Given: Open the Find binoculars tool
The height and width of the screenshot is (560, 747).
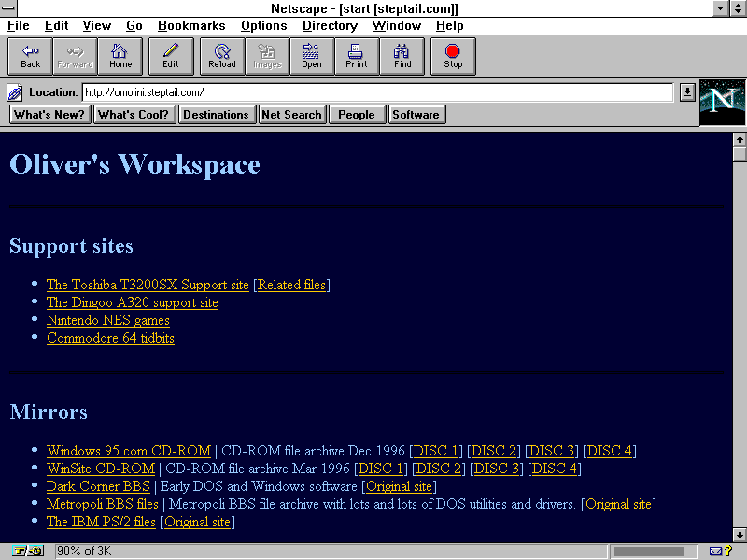Looking at the screenshot, I should point(402,56).
